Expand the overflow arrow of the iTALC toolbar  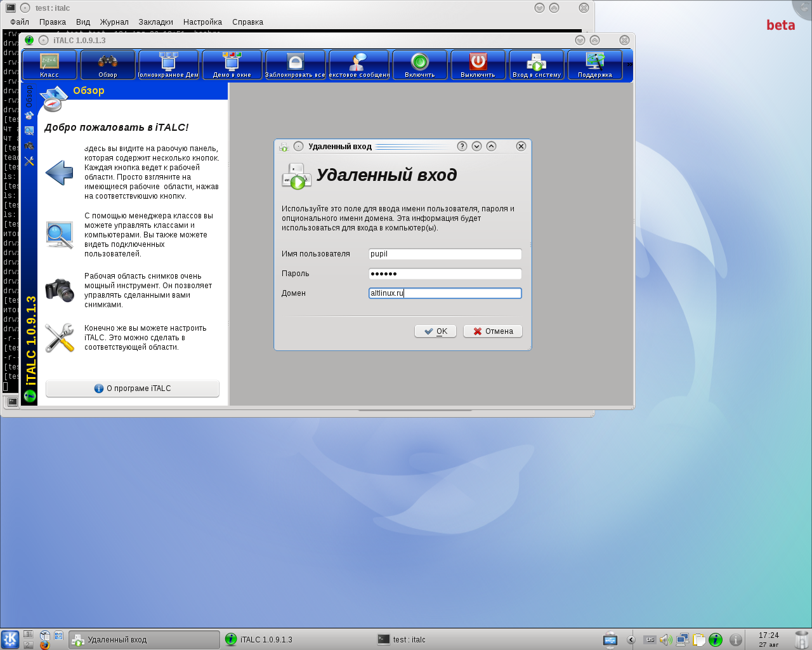click(x=629, y=65)
